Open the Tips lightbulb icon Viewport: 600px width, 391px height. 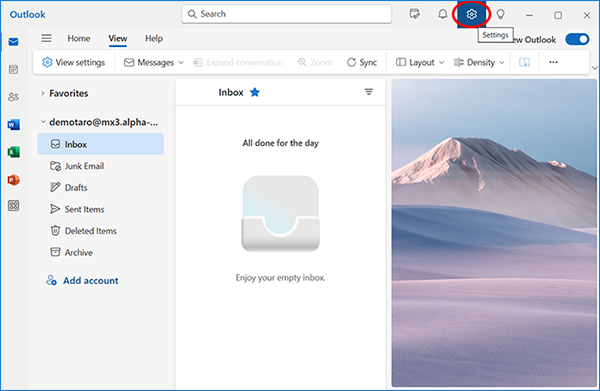click(500, 15)
